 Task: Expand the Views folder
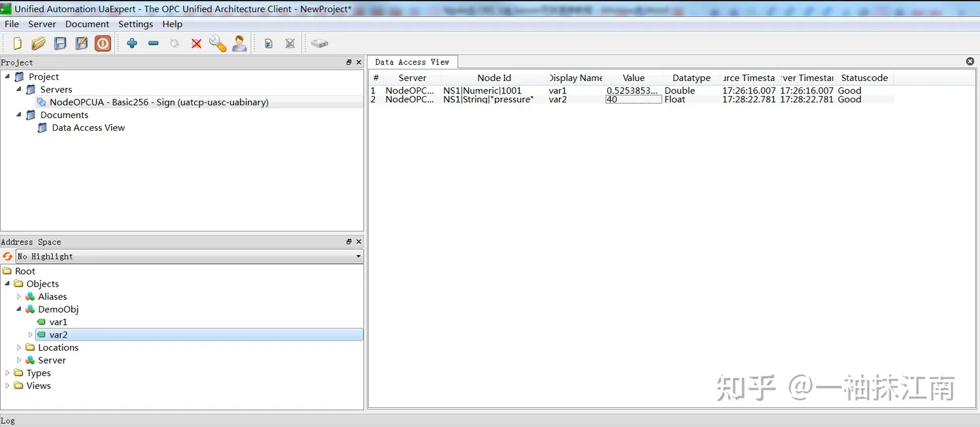(x=7, y=385)
